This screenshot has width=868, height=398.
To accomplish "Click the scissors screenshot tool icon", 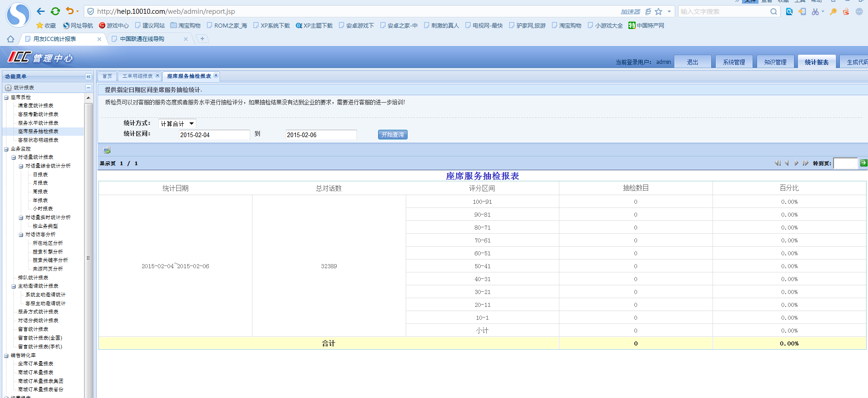I will coord(815,12).
